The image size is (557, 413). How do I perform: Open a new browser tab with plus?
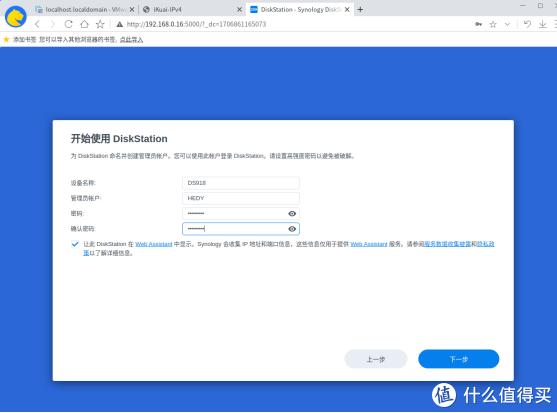pyautogui.click(x=360, y=10)
